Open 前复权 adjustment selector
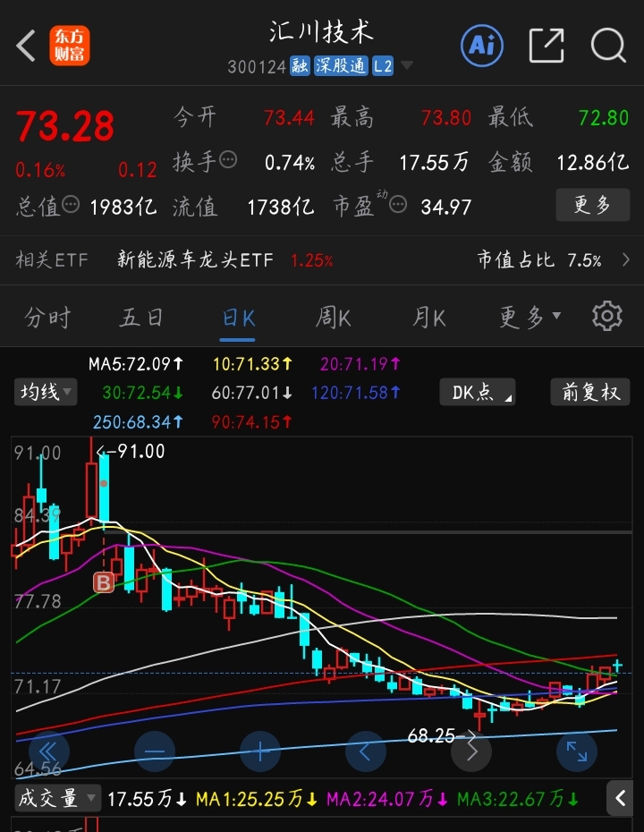644x832 pixels. click(590, 392)
